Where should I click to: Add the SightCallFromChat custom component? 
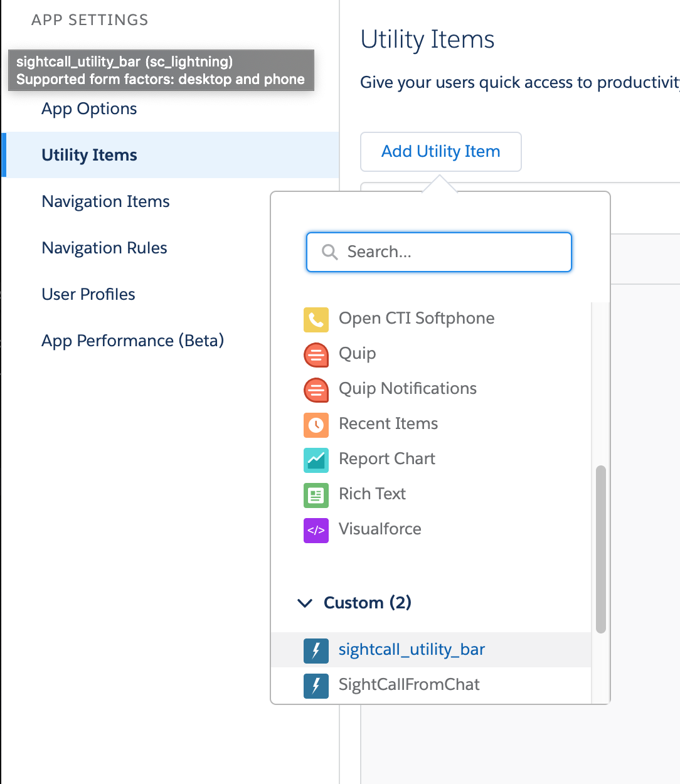409,685
